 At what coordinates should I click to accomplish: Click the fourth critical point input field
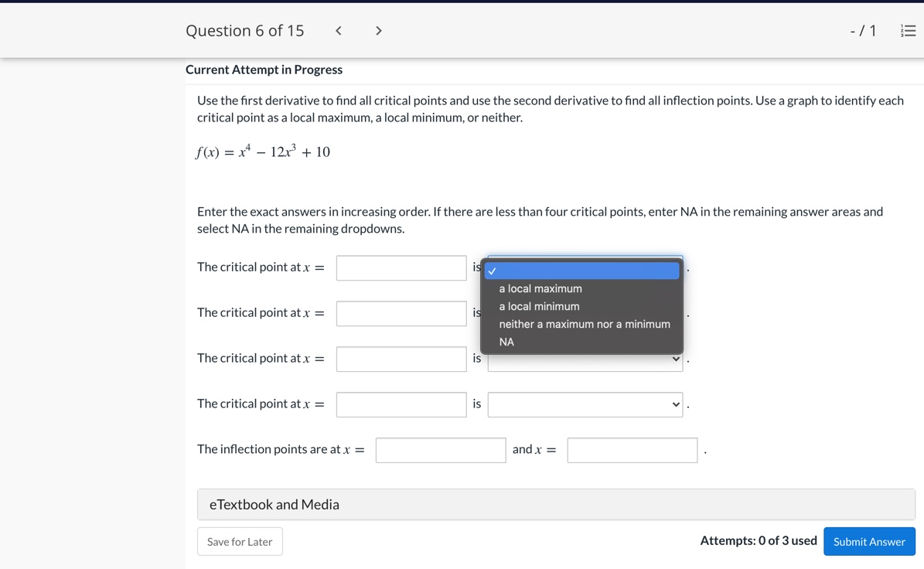click(401, 404)
